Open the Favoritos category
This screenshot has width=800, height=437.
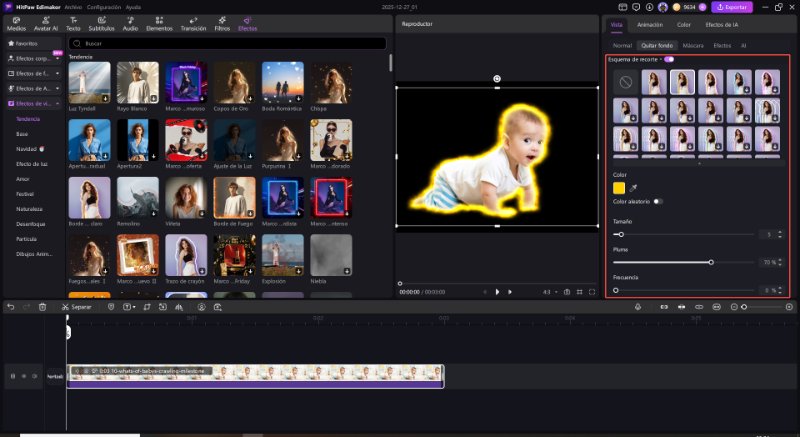(33, 43)
